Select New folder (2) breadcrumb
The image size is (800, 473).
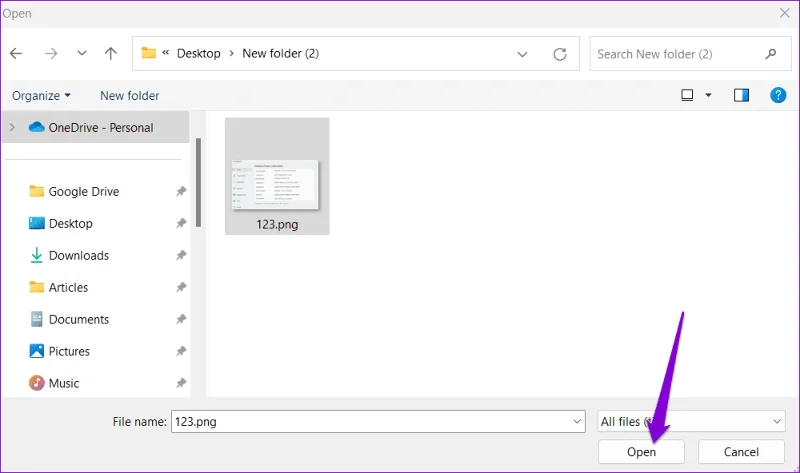pyautogui.click(x=281, y=54)
